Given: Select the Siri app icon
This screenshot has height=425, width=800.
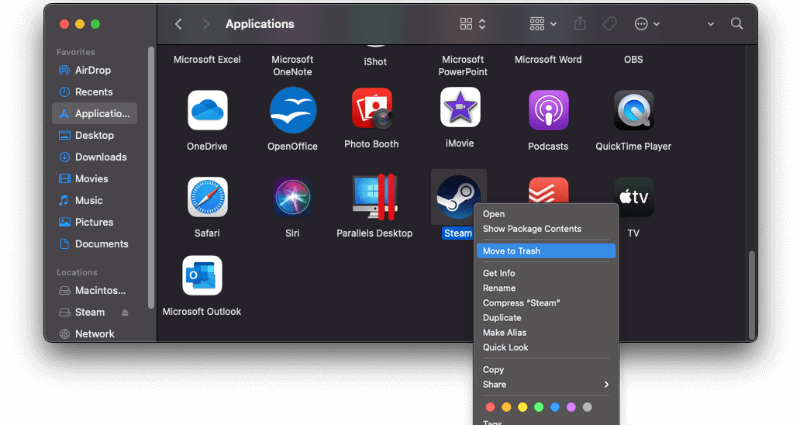Looking at the screenshot, I should point(293,197).
